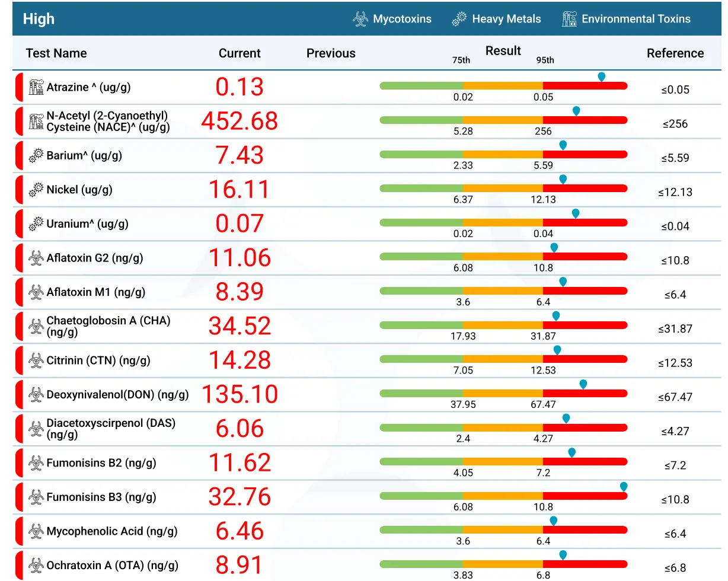This screenshot has width=728, height=581.
Task: Click the Fumonisins B3 result value 32.76
Action: pos(240,497)
